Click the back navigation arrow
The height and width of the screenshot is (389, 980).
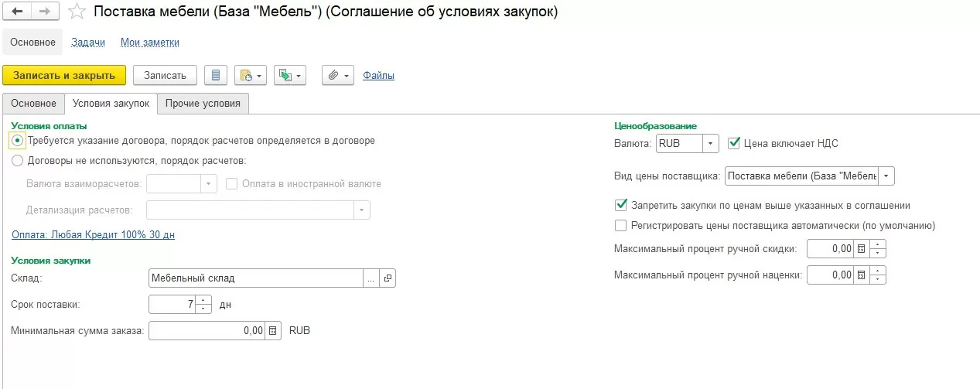click(18, 12)
